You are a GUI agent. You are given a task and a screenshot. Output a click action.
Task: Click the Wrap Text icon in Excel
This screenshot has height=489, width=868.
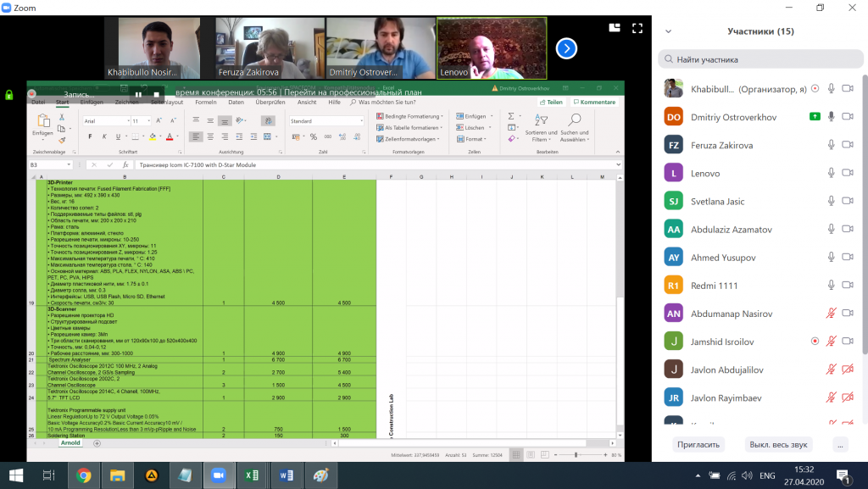(268, 120)
